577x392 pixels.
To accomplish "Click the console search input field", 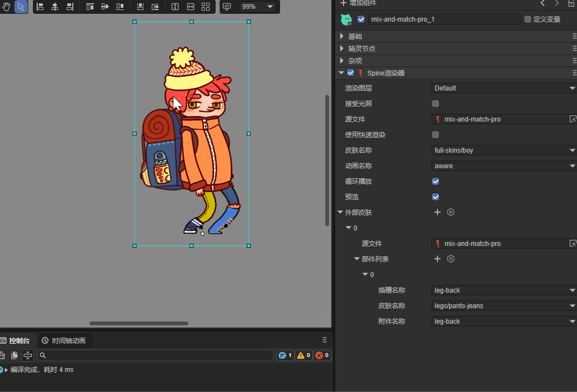I will [x=156, y=355].
